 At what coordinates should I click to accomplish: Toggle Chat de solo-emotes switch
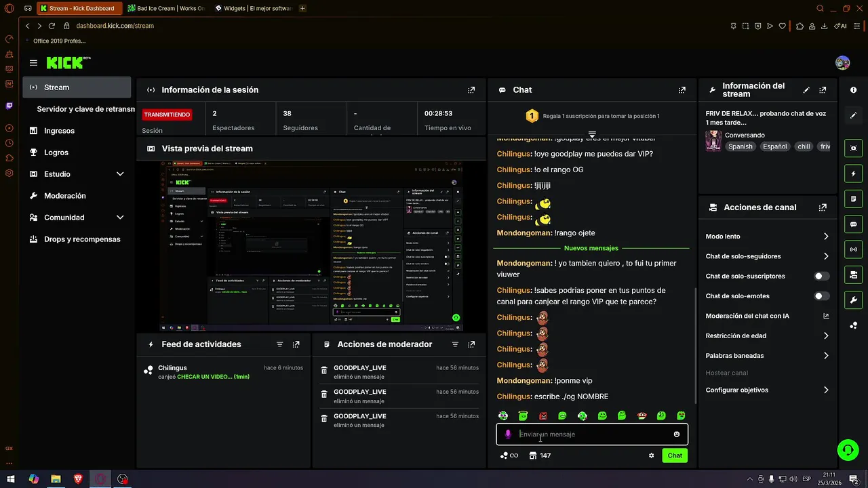tap(822, 296)
